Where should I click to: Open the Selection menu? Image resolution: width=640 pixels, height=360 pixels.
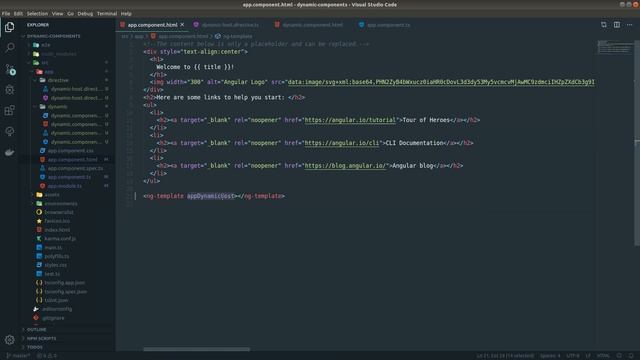tap(37, 13)
